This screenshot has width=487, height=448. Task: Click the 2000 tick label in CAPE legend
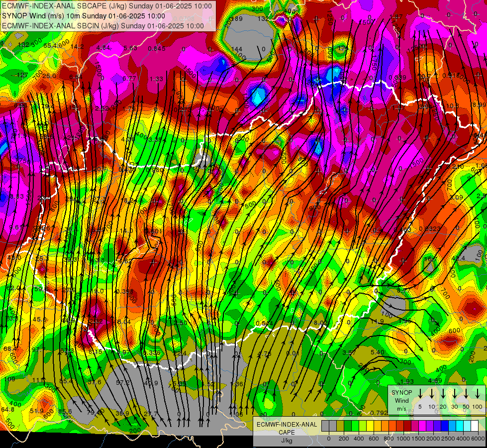(434, 439)
